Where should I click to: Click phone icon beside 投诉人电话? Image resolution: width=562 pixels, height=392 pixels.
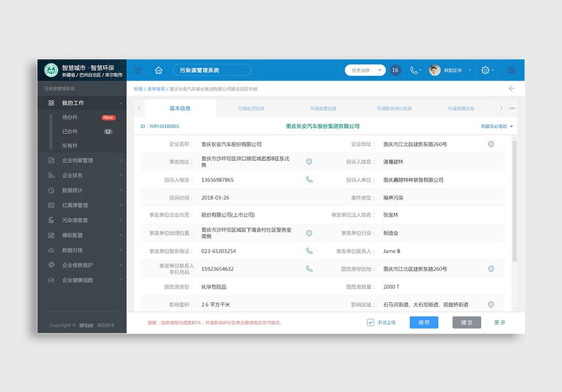(309, 180)
